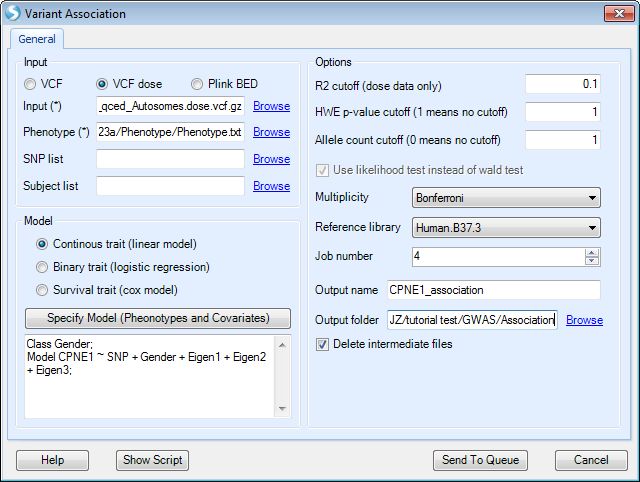Toggle Delete intermediate files checkbox
Image resolution: width=640 pixels, height=482 pixels.
[x=322, y=344]
